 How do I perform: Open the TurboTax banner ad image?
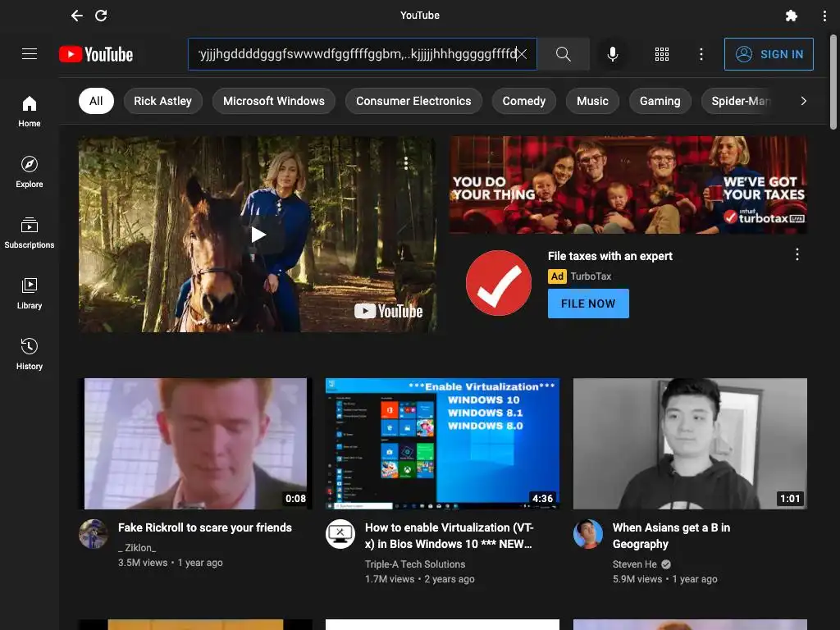pos(628,185)
